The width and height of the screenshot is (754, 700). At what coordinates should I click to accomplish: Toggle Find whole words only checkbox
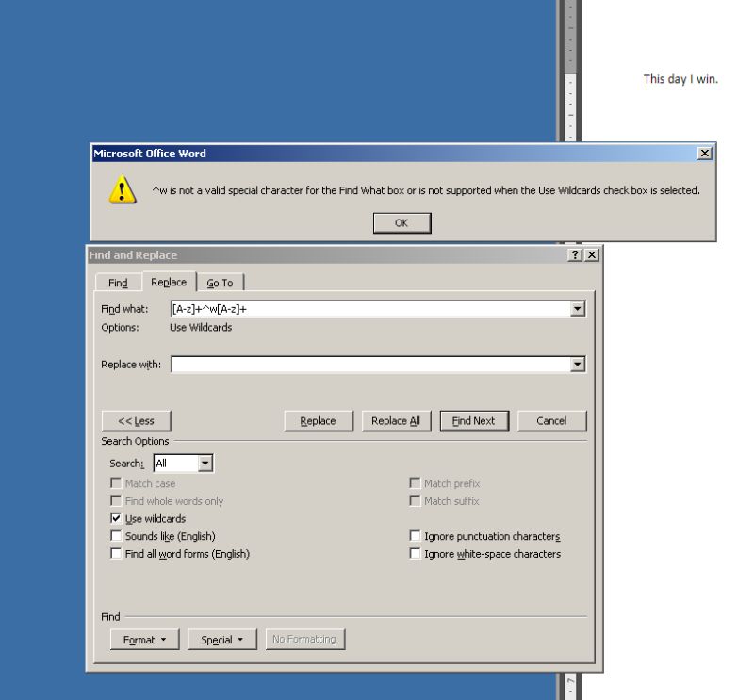click(116, 500)
